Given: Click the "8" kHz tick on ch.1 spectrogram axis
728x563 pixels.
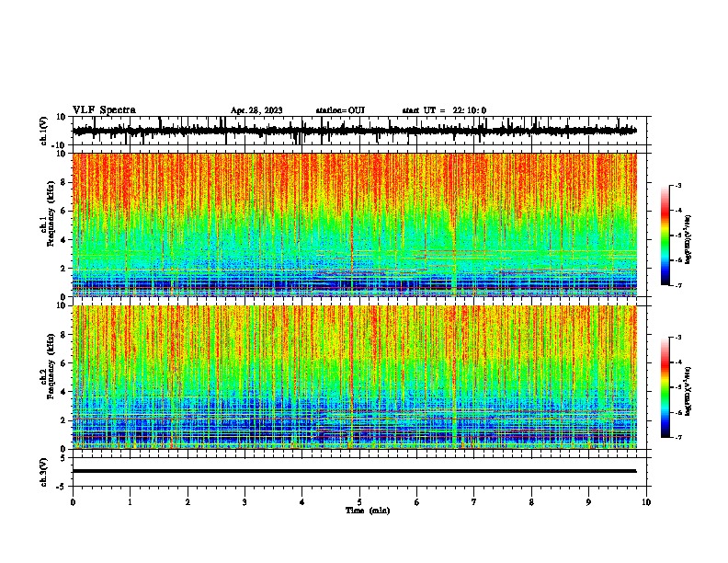Looking at the screenshot, I should click(63, 182).
